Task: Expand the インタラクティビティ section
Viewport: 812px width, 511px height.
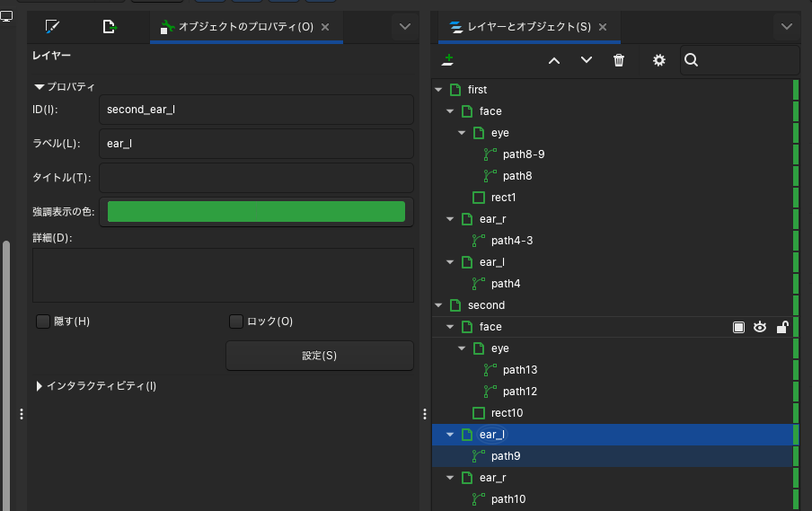Action: coord(39,386)
